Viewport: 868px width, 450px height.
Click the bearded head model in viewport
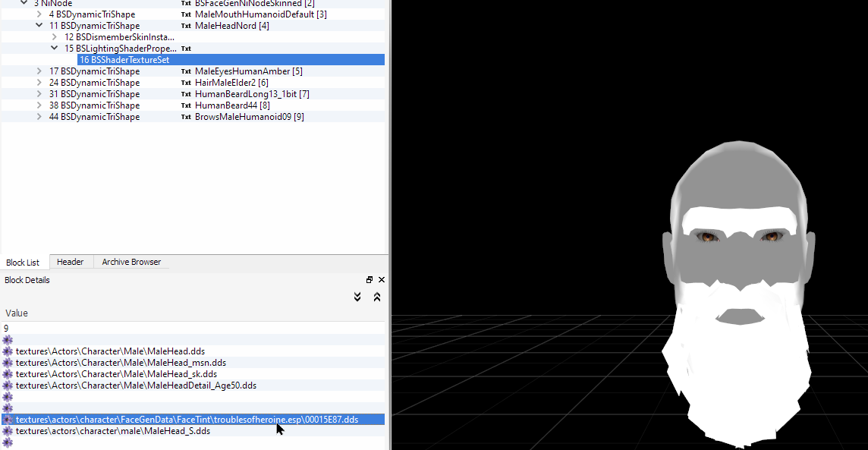(739, 294)
